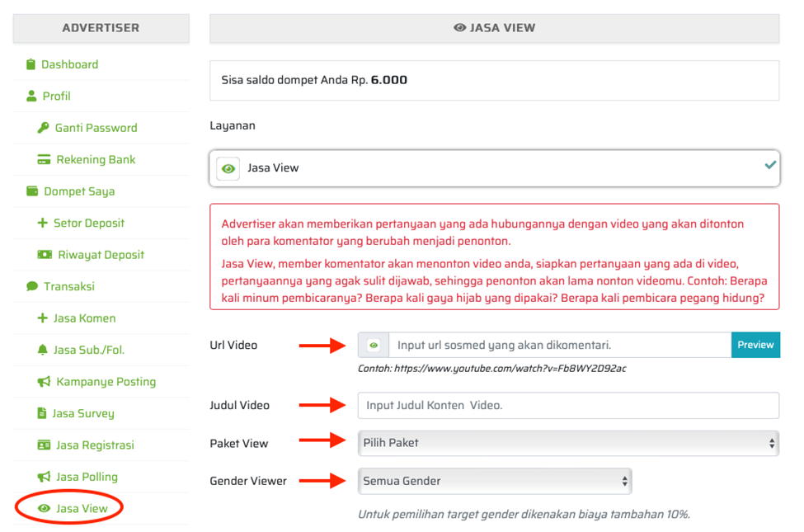Go to Jasa Survey menu item
The image size is (804, 532).
coord(83,413)
